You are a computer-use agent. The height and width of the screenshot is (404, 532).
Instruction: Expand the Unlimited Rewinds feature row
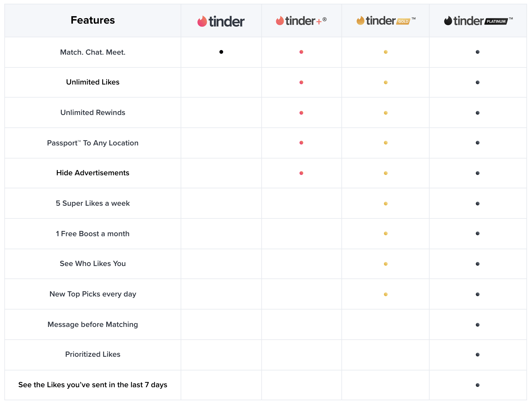(x=92, y=112)
